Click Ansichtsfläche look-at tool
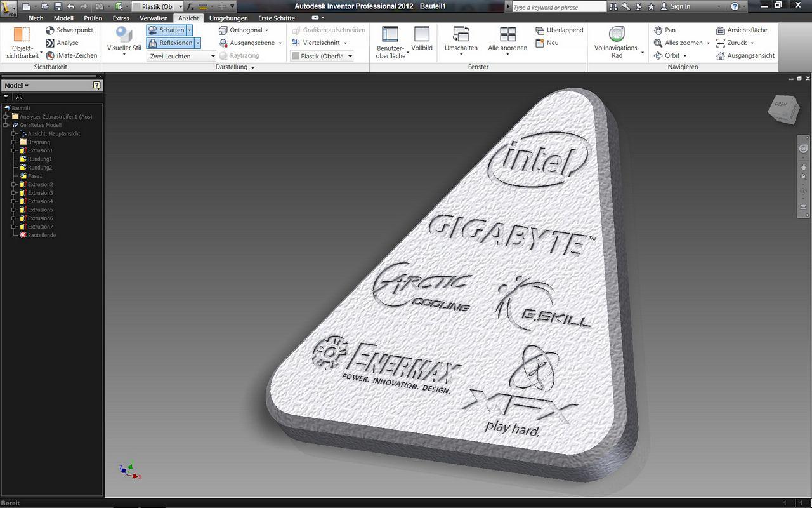Viewport: 812px width, 508px height. coord(742,30)
